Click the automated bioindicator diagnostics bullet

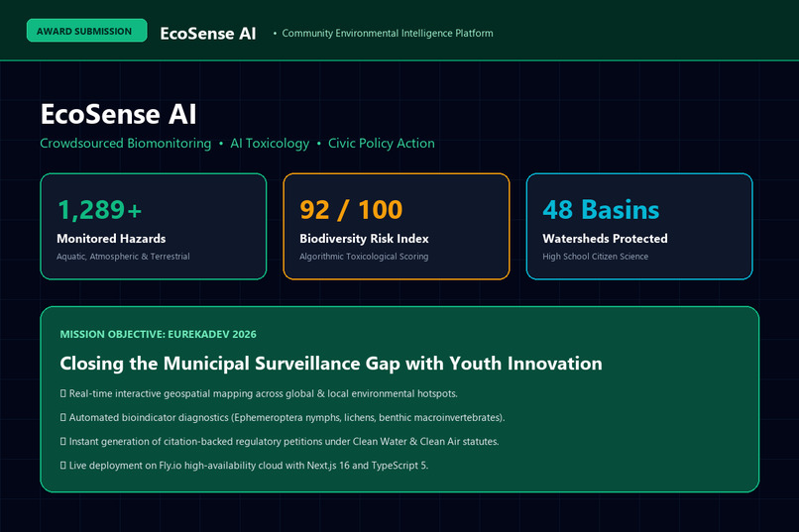[x=283, y=417]
